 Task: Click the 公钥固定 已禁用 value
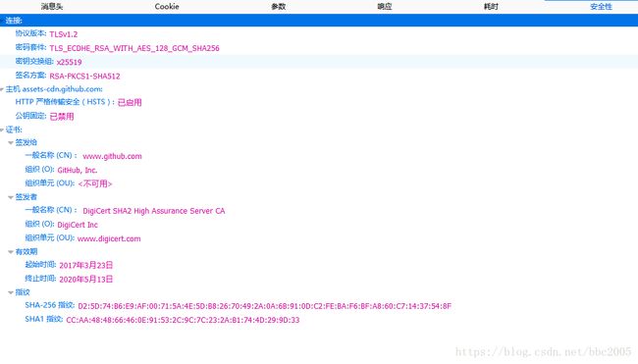tap(62, 117)
